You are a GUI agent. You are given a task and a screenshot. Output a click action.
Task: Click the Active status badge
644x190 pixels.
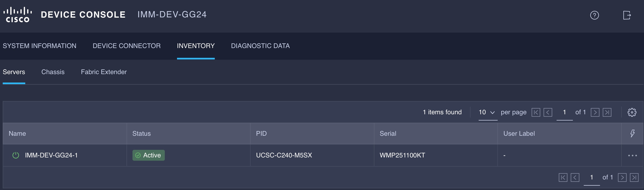(x=148, y=155)
